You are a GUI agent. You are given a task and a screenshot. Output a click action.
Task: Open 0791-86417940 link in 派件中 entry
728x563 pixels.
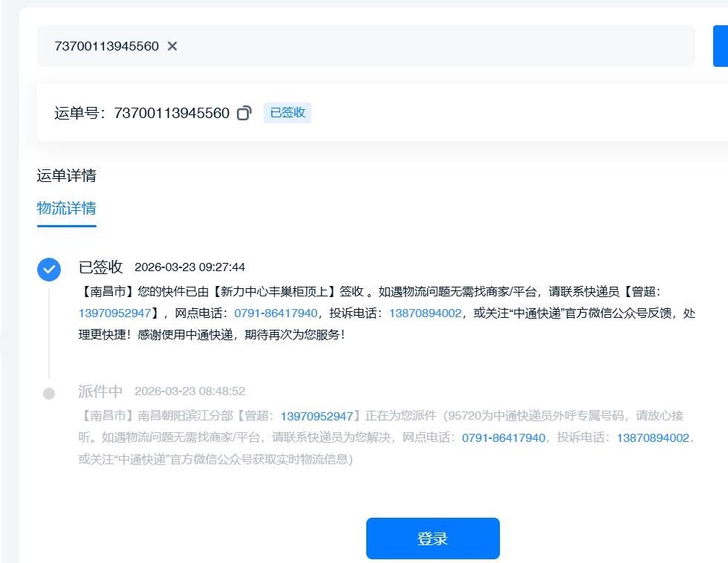pos(504,438)
